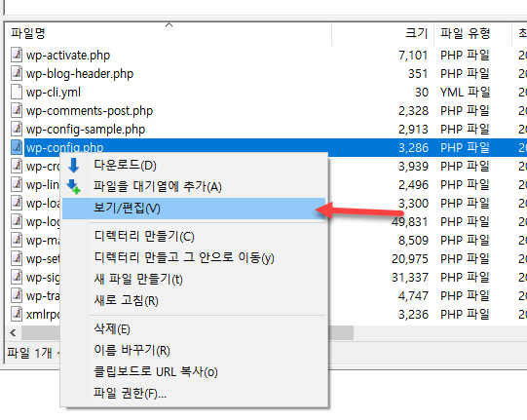Click the horizontal scrollbar thumb
The image size is (527, 420).
tap(188, 333)
